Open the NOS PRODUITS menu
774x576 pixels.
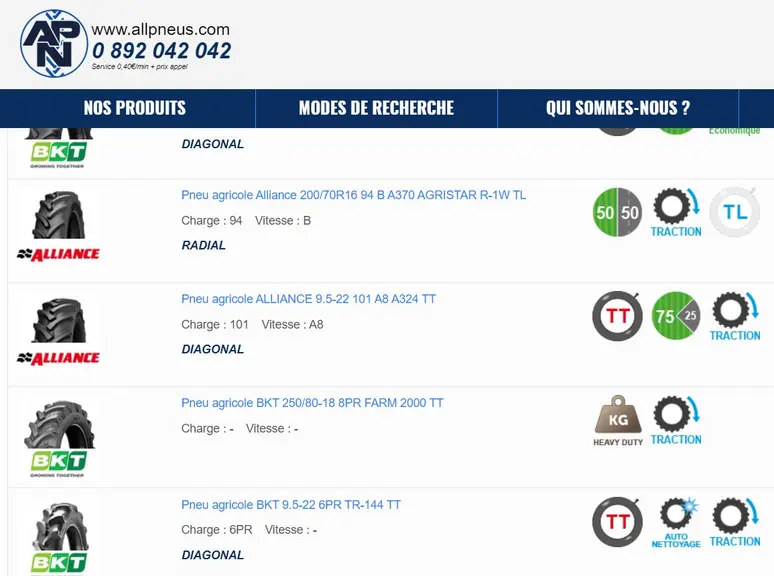[x=135, y=108]
